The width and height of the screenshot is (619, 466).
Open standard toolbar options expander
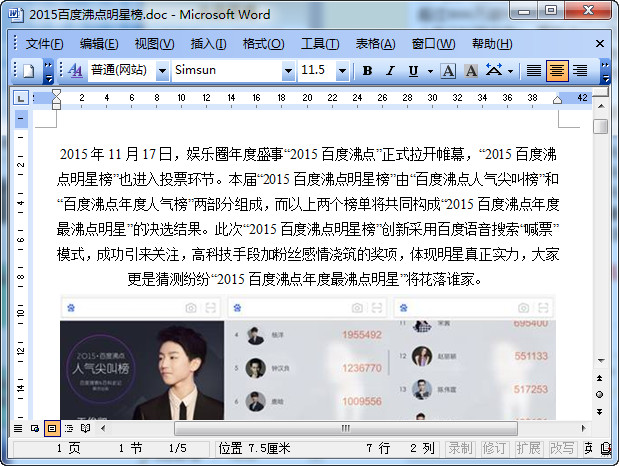48,71
